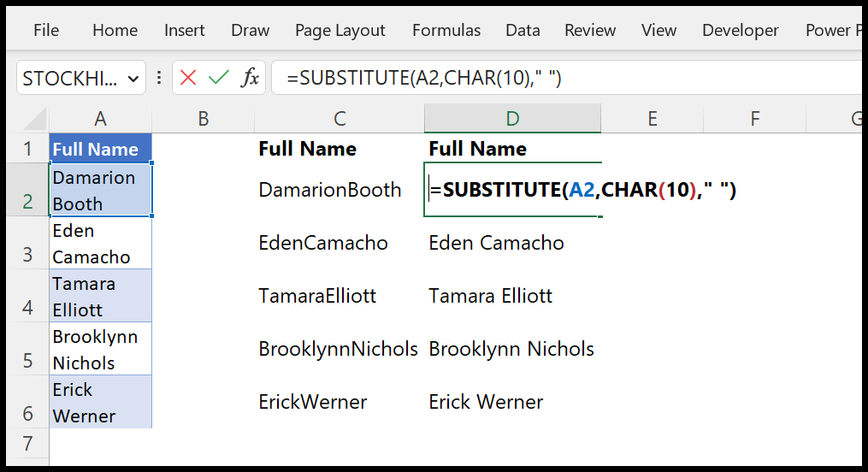Select column F header
Image resolution: width=868 pixels, height=472 pixels.
pos(754,118)
